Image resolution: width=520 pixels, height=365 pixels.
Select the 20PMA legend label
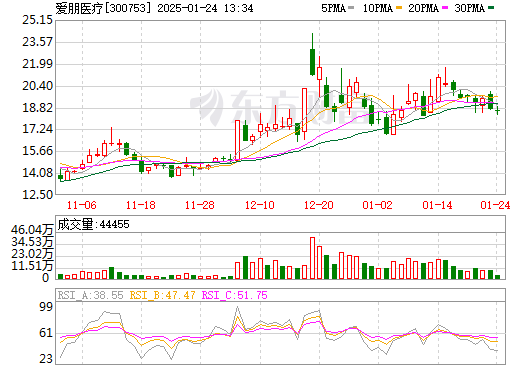click(423, 8)
